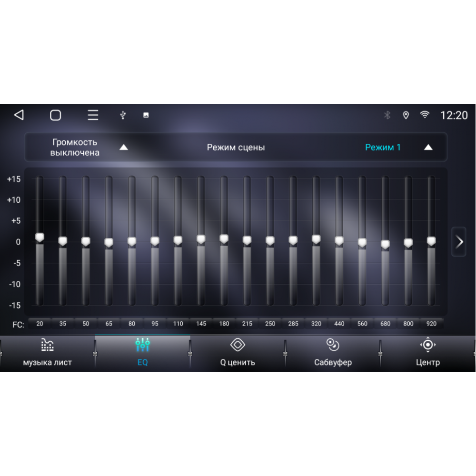Tap the Q value diamond icon
The width and height of the screenshot is (476, 476).
[238, 345]
